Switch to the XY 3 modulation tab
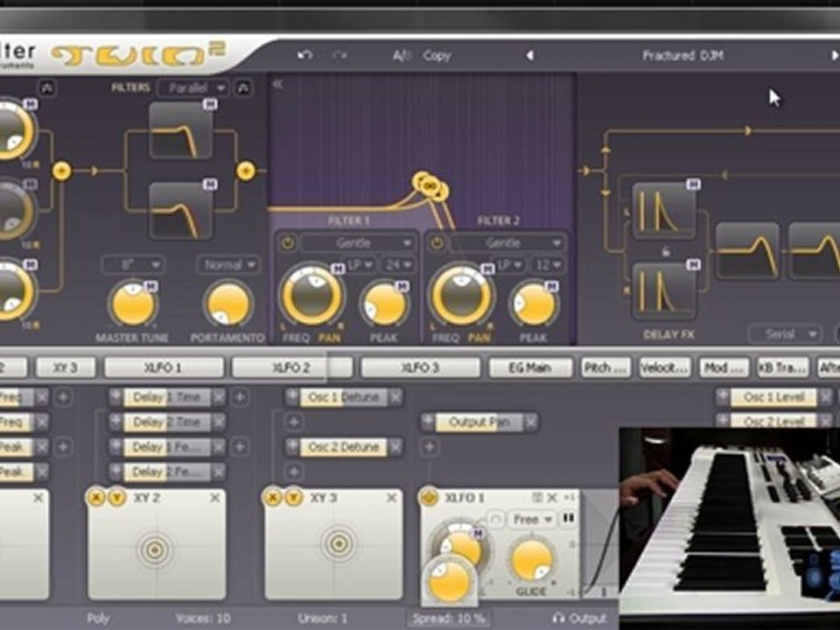This screenshot has width=840, height=630. pyautogui.click(x=66, y=367)
